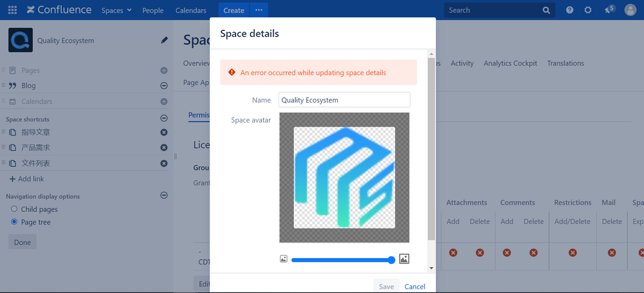This screenshot has height=293, width=644.
Task: Click the Add link option
Action: click(x=26, y=179)
